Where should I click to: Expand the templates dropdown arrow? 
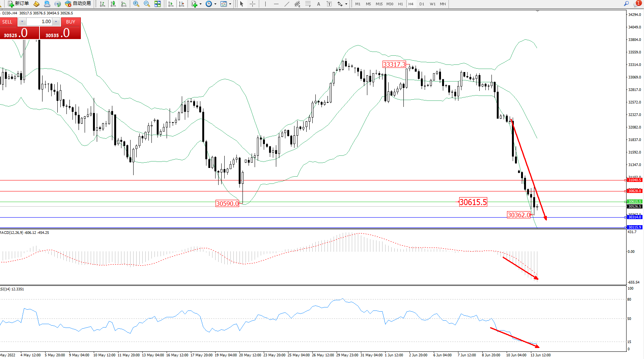(x=230, y=4)
